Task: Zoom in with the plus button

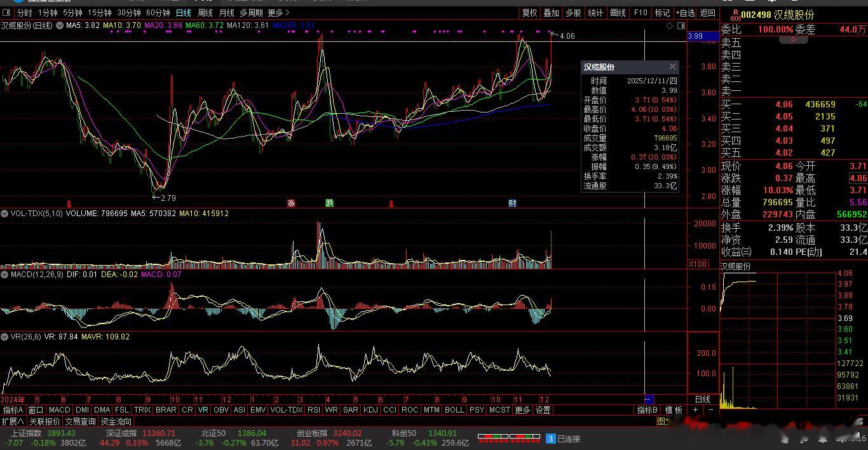Action: tap(696, 410)
